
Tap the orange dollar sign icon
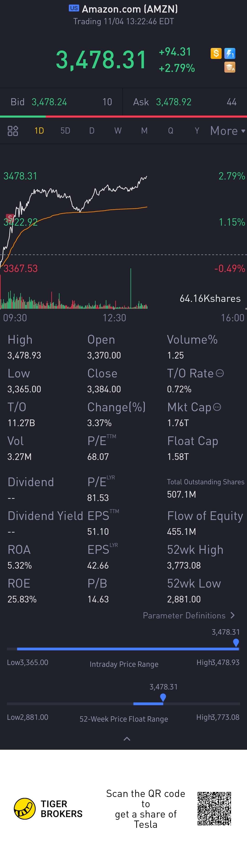[x=216, y=53]
